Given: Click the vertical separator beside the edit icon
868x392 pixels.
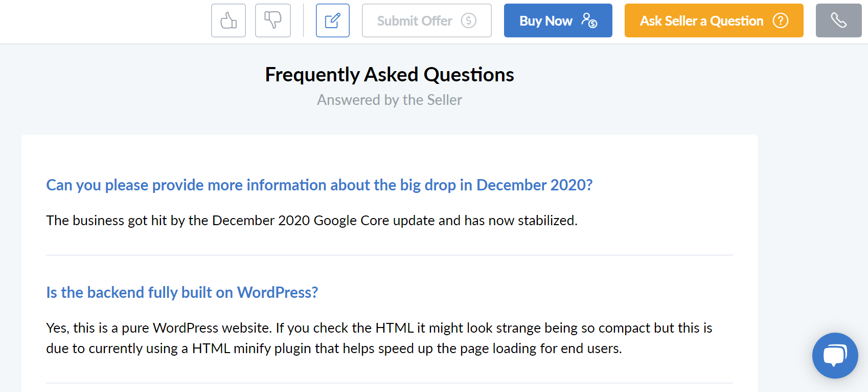Looking at the screenshot, I should (303, 20).
